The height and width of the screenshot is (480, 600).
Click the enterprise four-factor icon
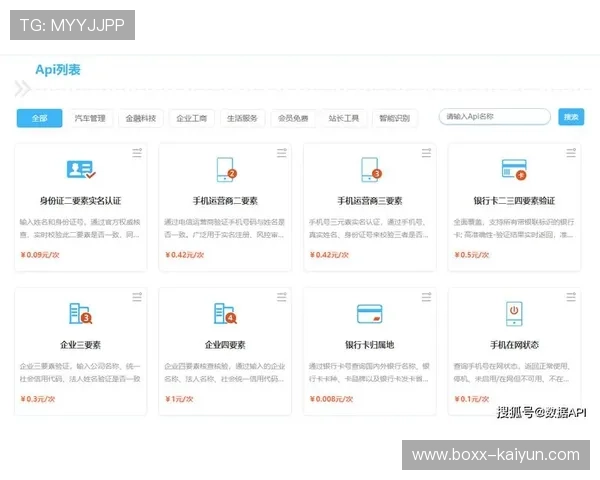tap(225, 313)
